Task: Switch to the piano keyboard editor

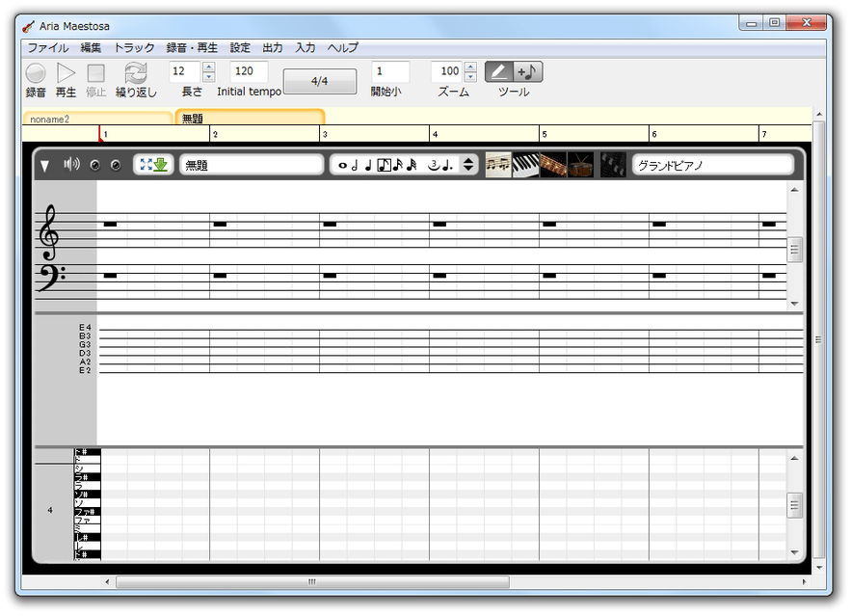Action: [x=526, y=165]
